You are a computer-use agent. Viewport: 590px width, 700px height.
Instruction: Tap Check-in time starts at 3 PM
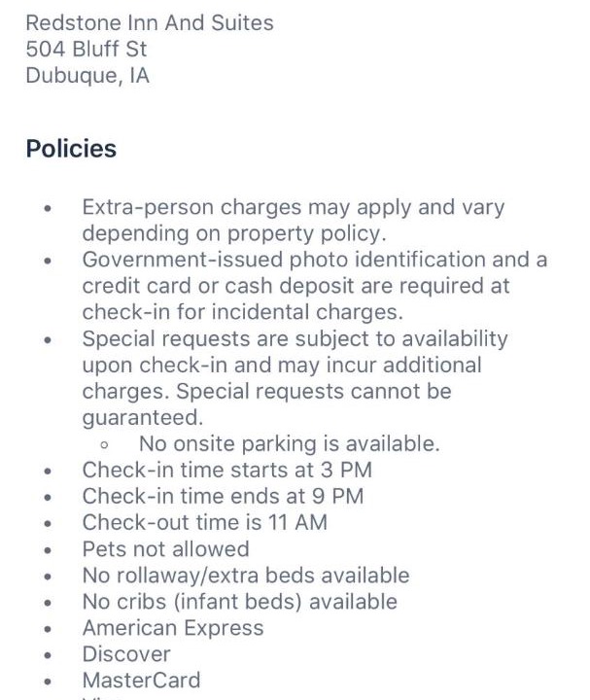[226, 471]
